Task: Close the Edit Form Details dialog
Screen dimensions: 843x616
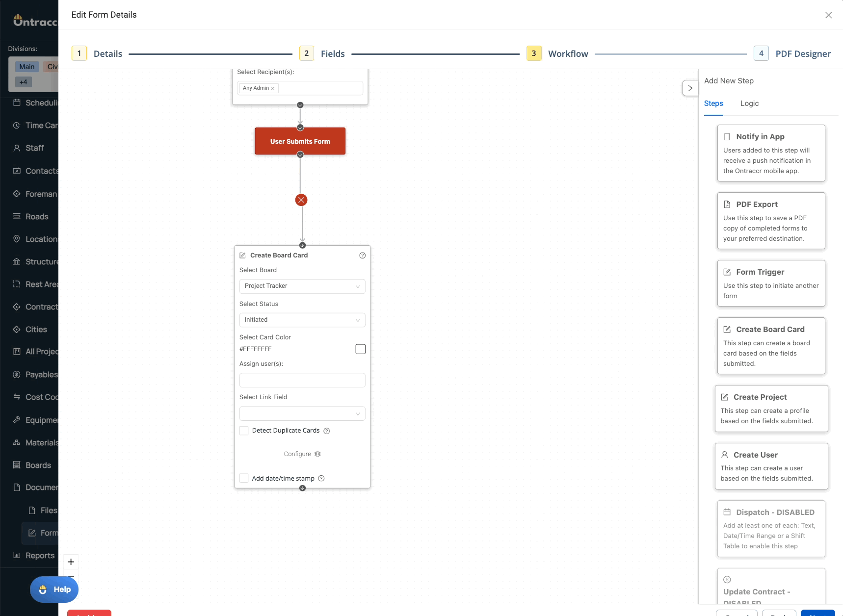Action: click(x=829, y=15)
